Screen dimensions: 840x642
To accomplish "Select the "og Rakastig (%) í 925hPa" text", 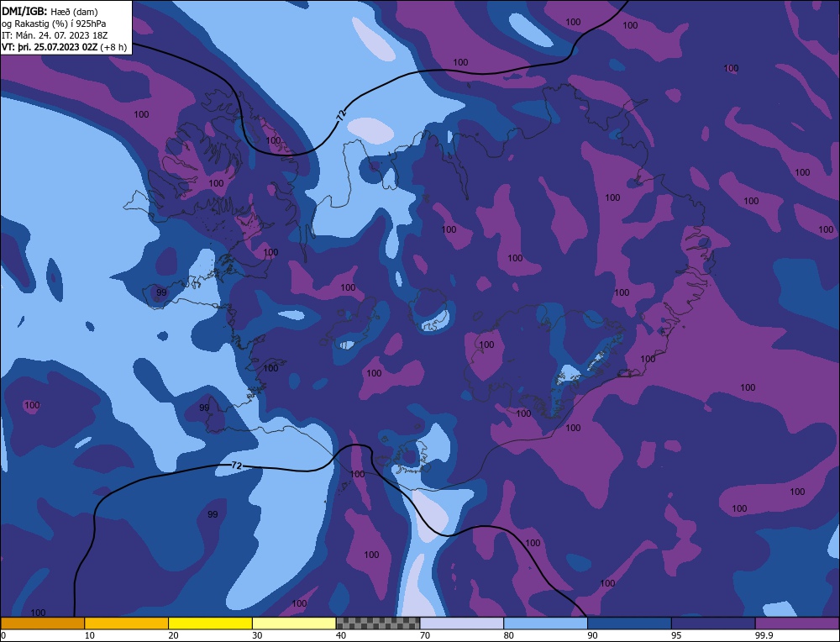I will pos(54,23).
